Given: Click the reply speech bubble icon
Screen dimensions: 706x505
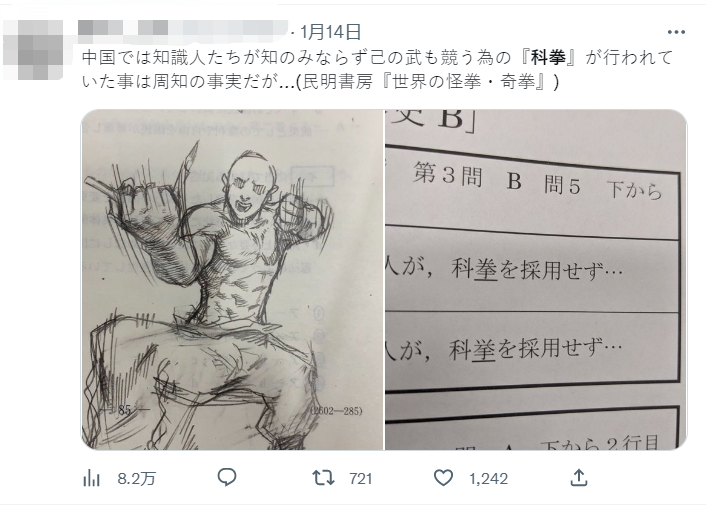Looking at the screenshot, I should (227, 478).
